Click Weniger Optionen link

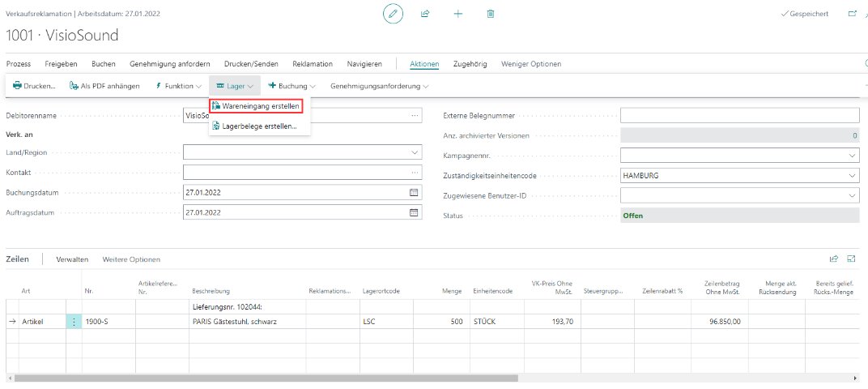point(530,64)
